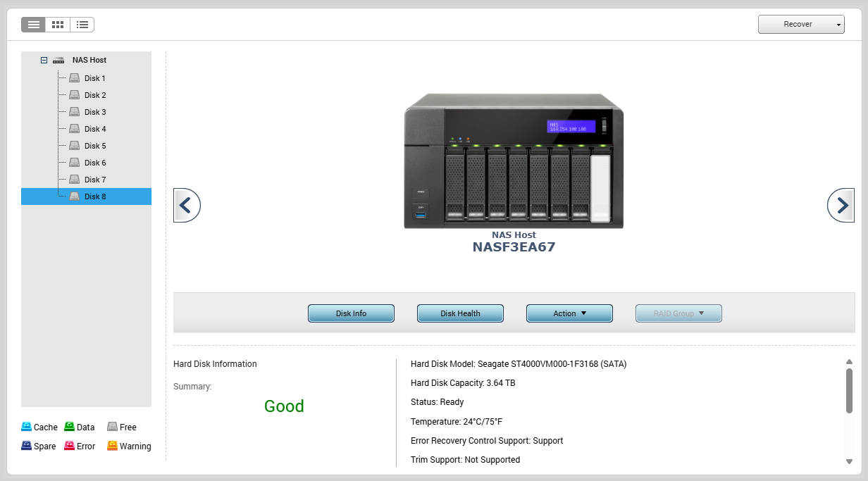Click the Disk 1 label in tree
This screenshot has width=868, height=481.
[95, 78]
